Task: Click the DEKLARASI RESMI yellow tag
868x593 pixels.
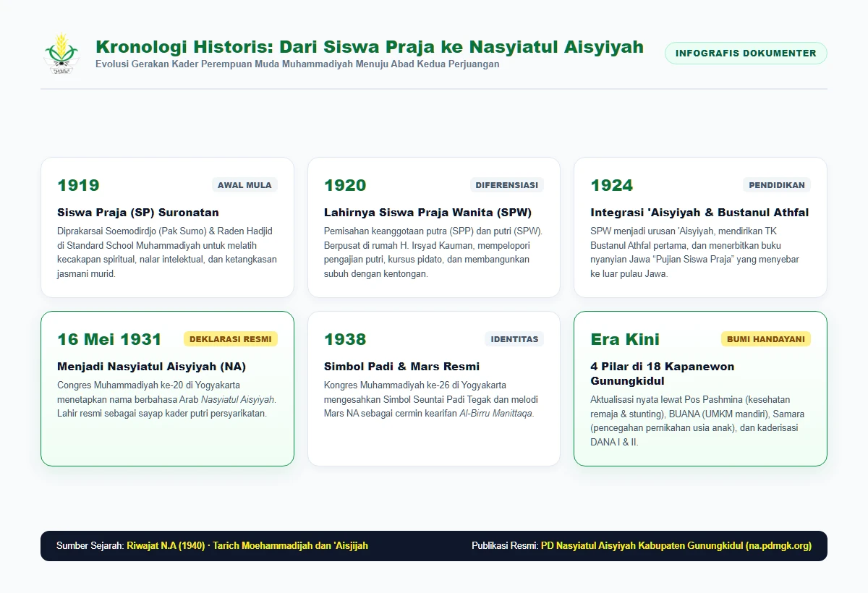Action: [231, 339]
